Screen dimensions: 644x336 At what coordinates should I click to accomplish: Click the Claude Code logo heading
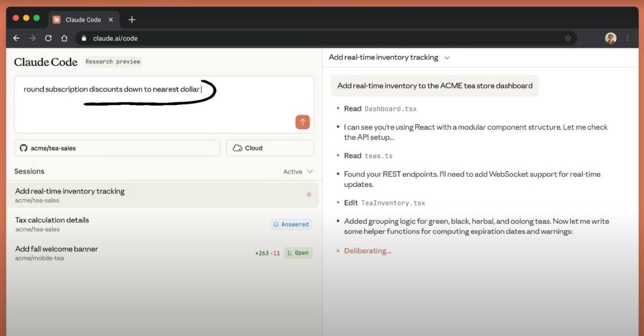click(46, 62)
